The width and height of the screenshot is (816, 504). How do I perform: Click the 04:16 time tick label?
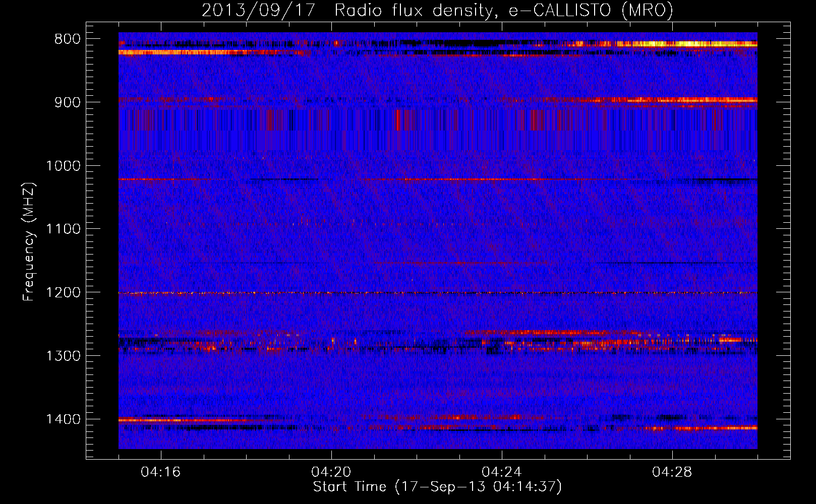click(161, 472)
